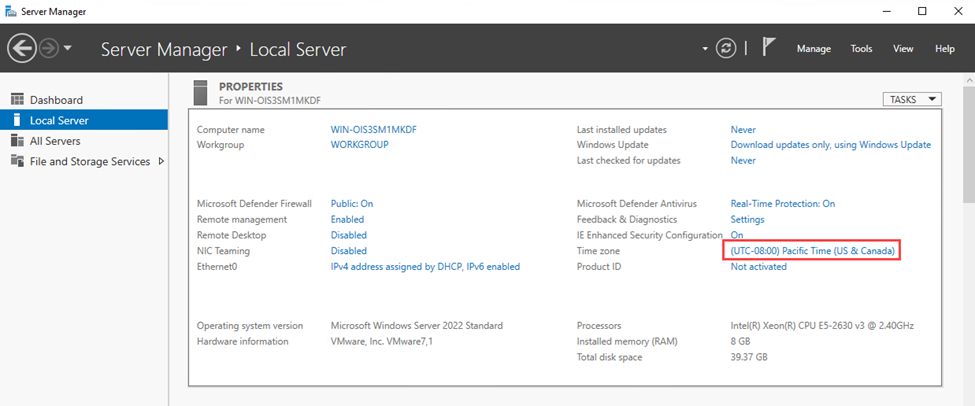Click Remote Desktop Disabled link

(349, 235)
